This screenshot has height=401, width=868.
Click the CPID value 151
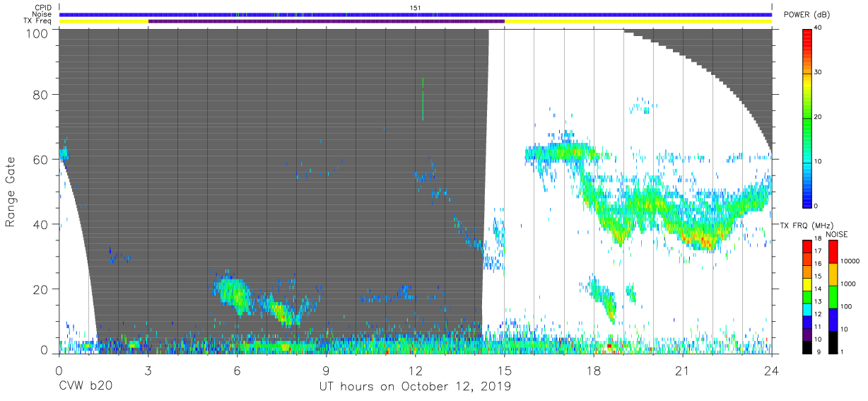click(x=416, y=8)
